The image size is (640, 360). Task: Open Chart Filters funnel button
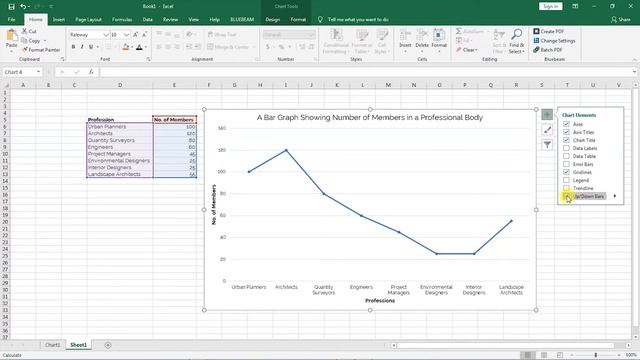click(x=547, y=144)
